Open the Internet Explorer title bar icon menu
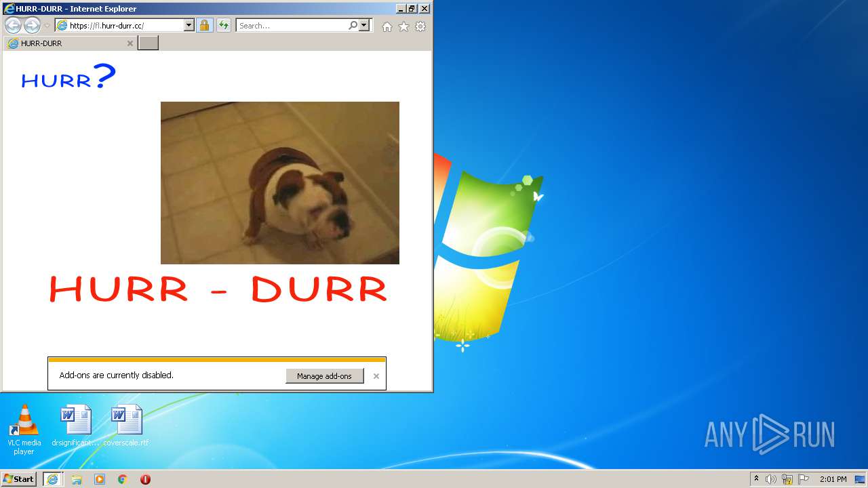This screenshot has height=488, width=868. (x=9, y=9)
